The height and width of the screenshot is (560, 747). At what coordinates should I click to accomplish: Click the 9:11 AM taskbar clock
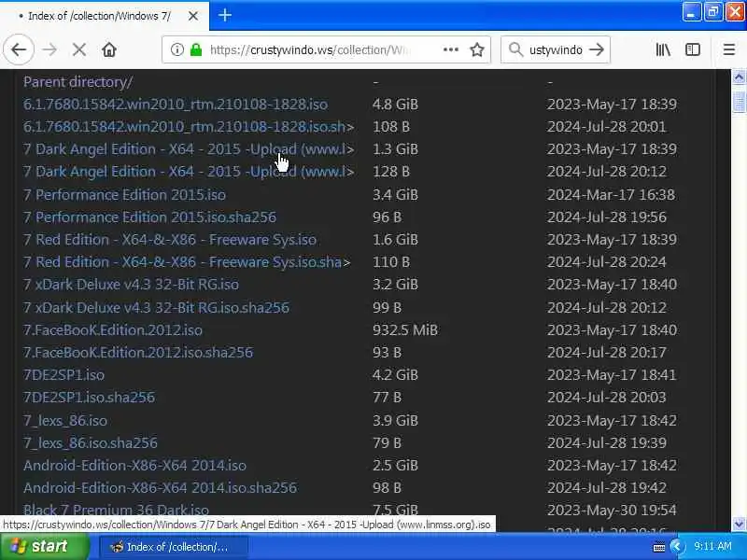click(712, 546)
